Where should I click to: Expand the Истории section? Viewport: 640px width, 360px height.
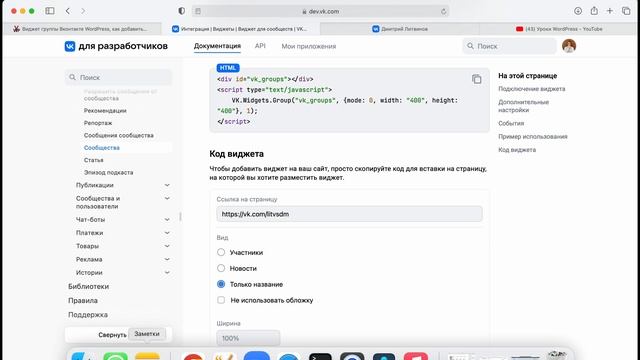coord(167,273)
